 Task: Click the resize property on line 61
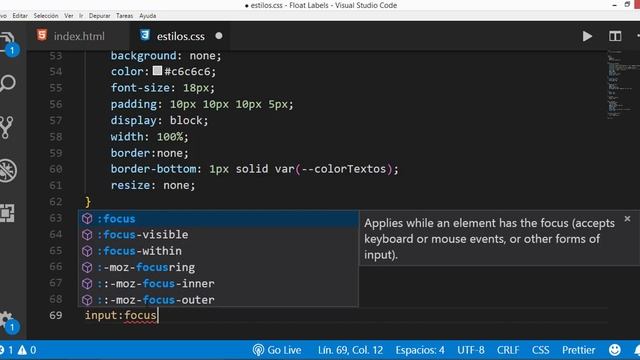click(x=130, y=185)
